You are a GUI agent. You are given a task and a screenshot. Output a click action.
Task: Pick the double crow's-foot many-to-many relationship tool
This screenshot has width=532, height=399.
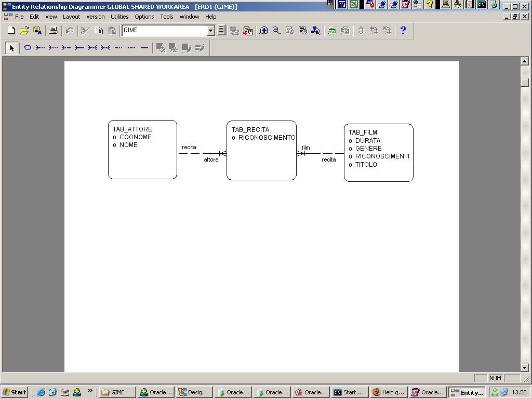(x=92, y=48)
